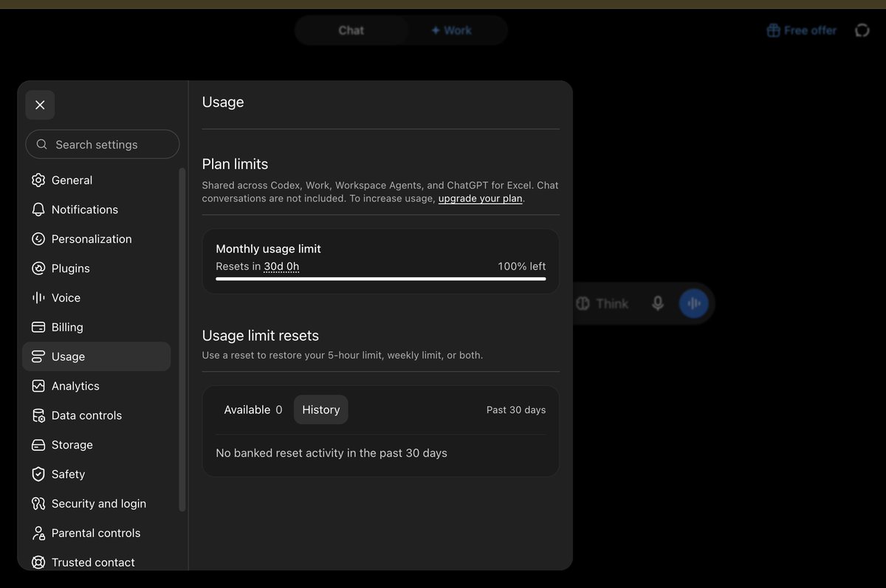886x588 pixels.
Task: Click the General gear icon
Action: pos(38,180)
